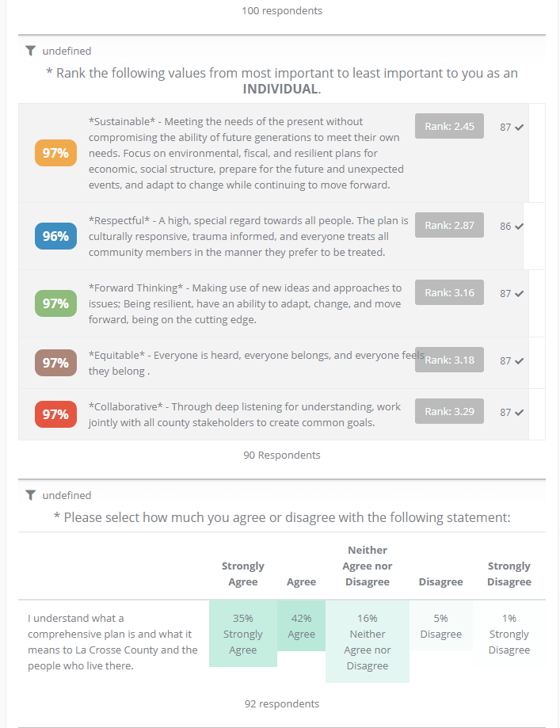
Task: Click the orange 97% badge for Sustainable
Action: 55,153
